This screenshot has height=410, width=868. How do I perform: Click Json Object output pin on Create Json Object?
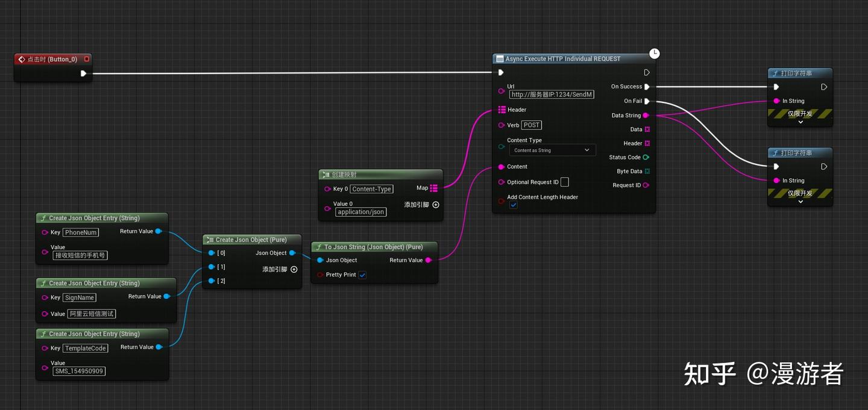[x=292, y=253]
